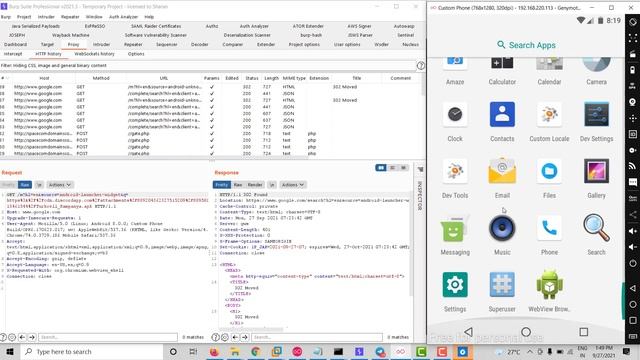Launch the Calculator app

[502, 70]
